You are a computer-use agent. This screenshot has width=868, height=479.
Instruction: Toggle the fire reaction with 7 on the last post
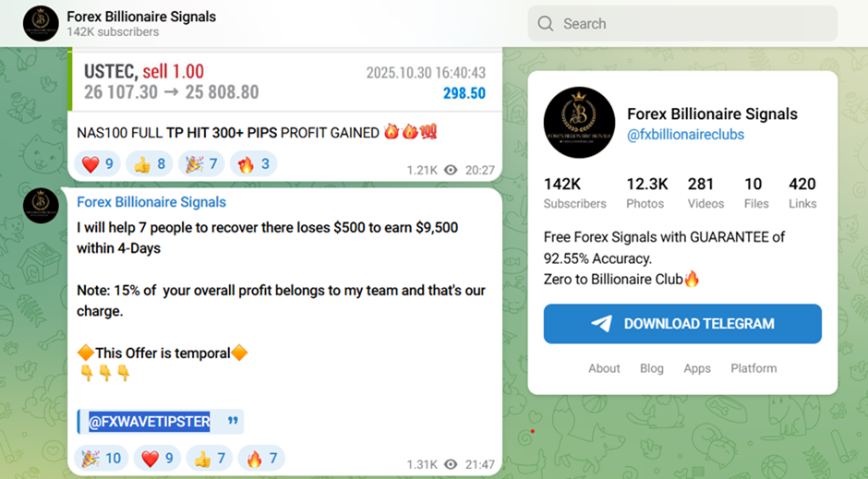[261, 458]
